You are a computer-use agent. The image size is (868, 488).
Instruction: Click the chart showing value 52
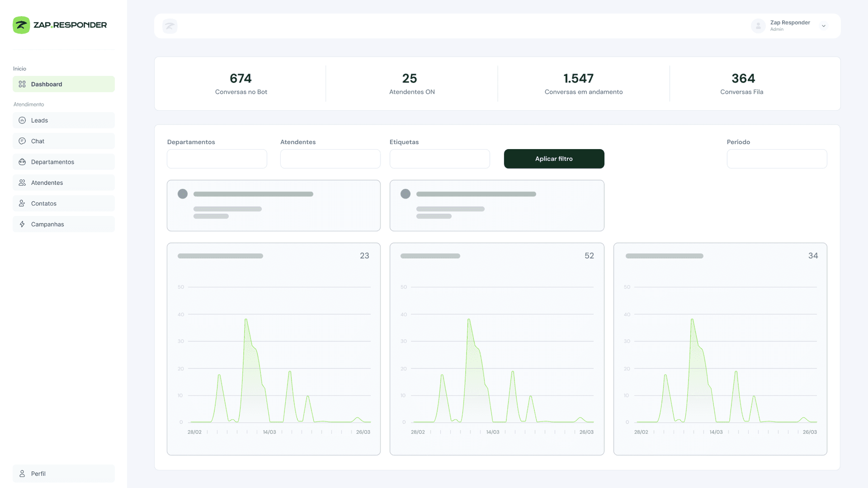tap(496, 349)
